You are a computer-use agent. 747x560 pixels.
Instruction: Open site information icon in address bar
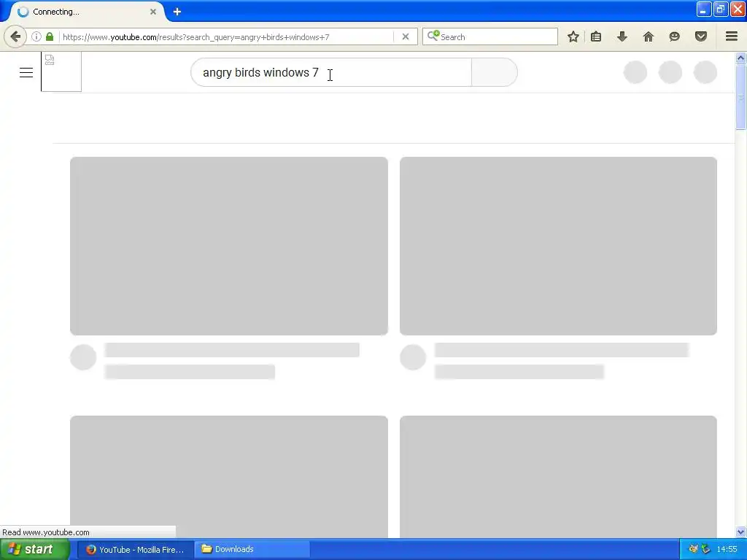(x=36, y=36)
